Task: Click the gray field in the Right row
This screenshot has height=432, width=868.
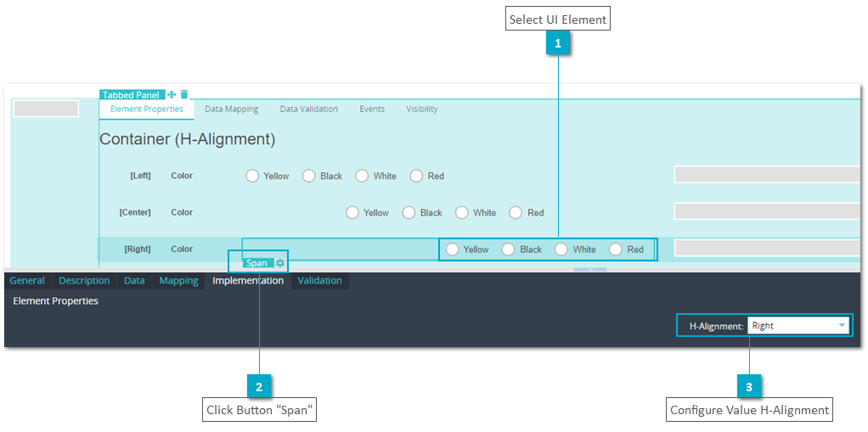Action: click(x=769, y=248)
